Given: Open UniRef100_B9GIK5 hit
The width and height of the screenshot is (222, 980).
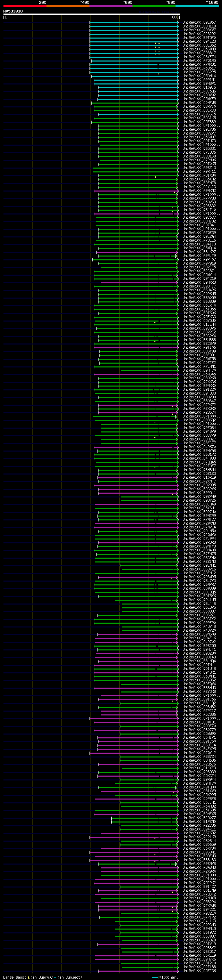Looking at the screenshot, I should [199, 118].
